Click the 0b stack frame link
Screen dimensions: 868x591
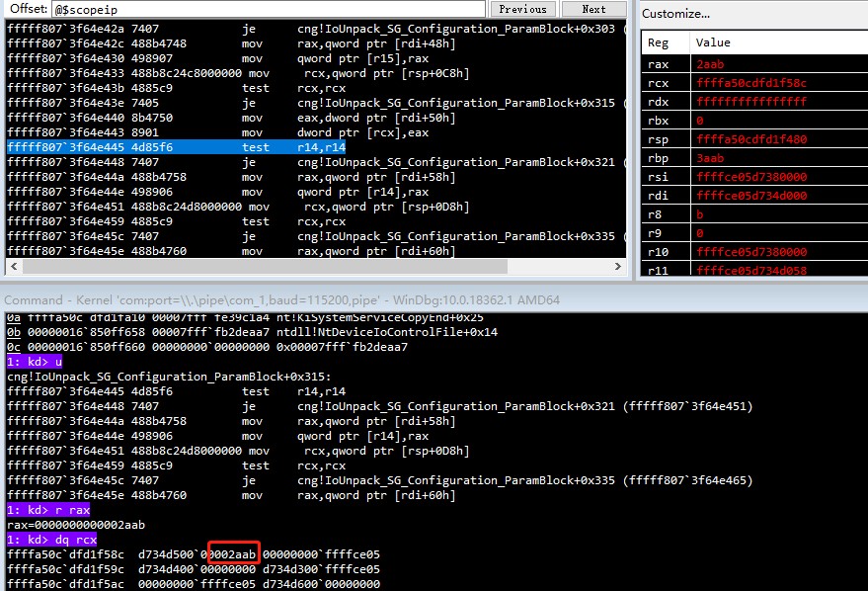(x=13, y=332)
